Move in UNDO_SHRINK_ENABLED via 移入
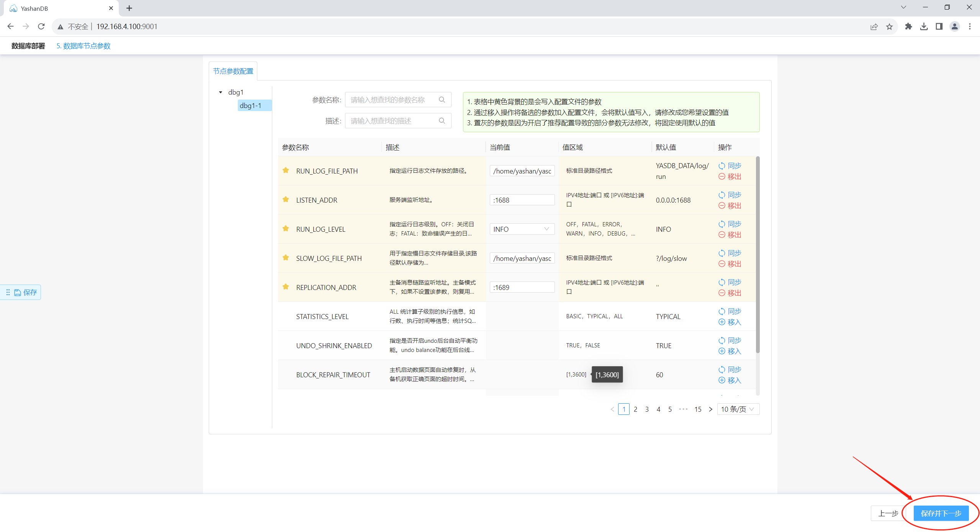The image size is (980, 532). [x=730, y=351]
